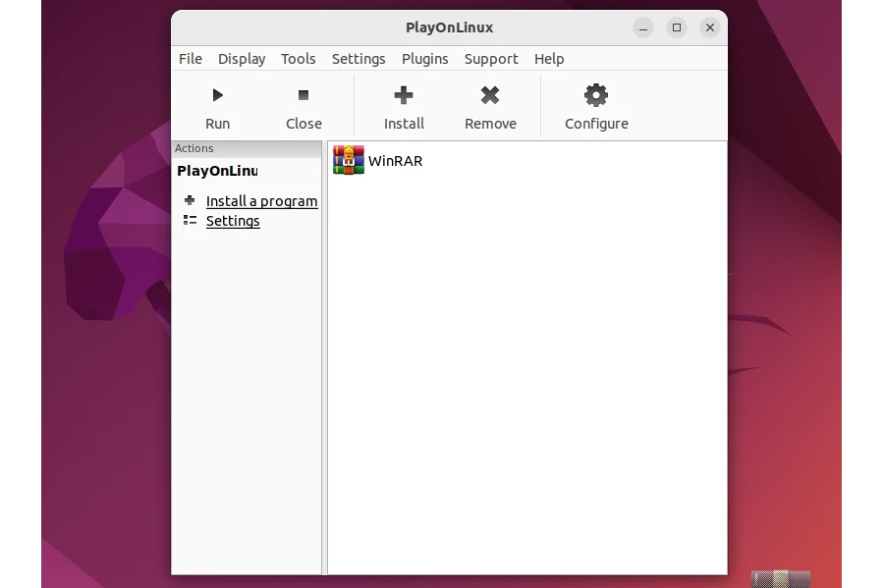Select the WinRAR program icon
This screenshot has width=884, height=588.
tap(349, 160)
